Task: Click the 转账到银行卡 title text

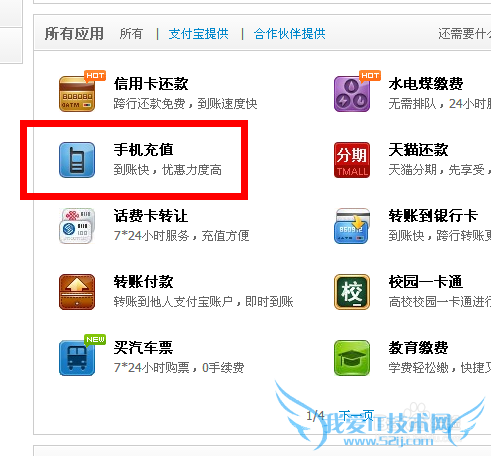Action: [433, 215]
